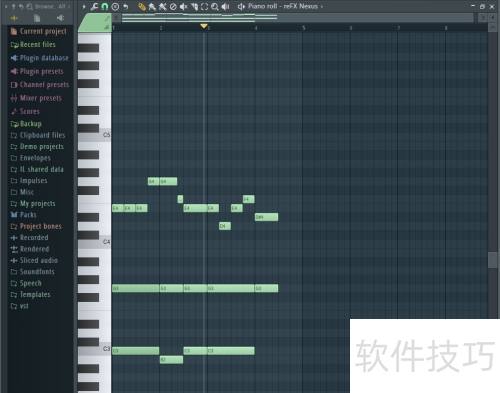The width and height of the screenshot is (500, 393).
Task: Expand the Backup folder
Action: point(26,124)
